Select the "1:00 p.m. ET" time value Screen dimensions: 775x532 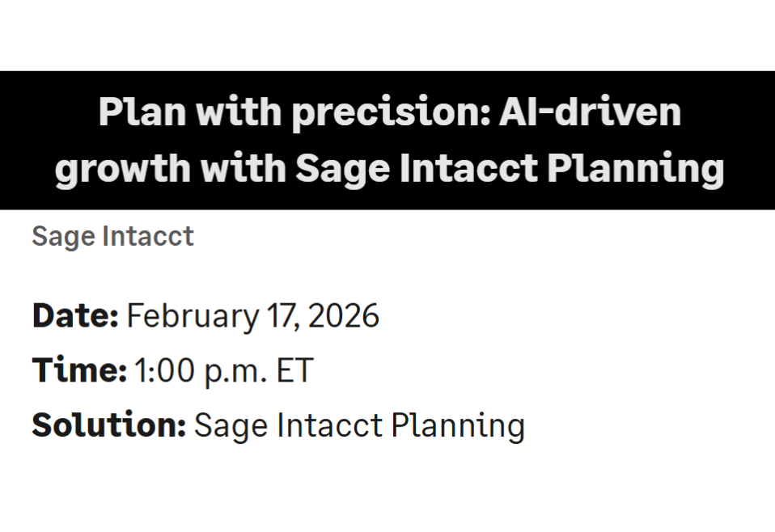(x=223, y=370)
